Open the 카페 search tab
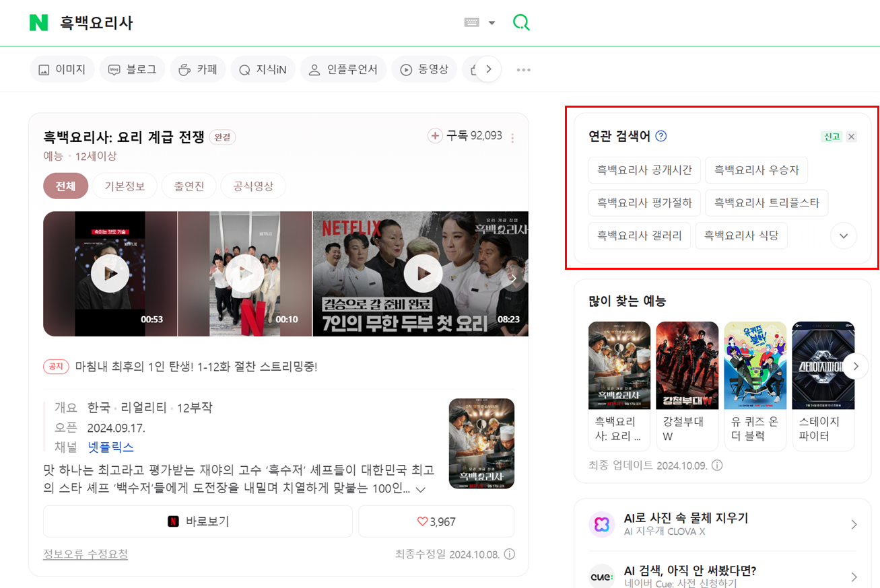This screenshot has width=880, height=588. click(x=198, y=69)
